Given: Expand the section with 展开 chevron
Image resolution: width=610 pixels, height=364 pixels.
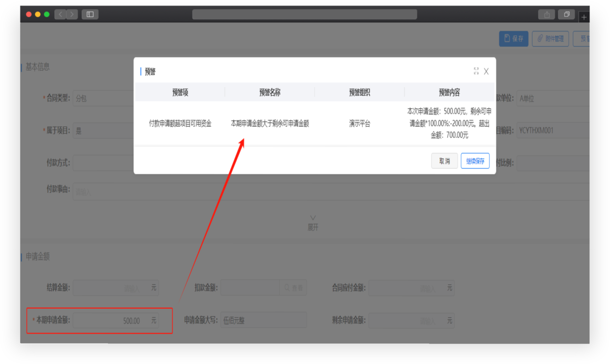Looking at the screenshot, I should pyautogui.click(x=313, y=222).
